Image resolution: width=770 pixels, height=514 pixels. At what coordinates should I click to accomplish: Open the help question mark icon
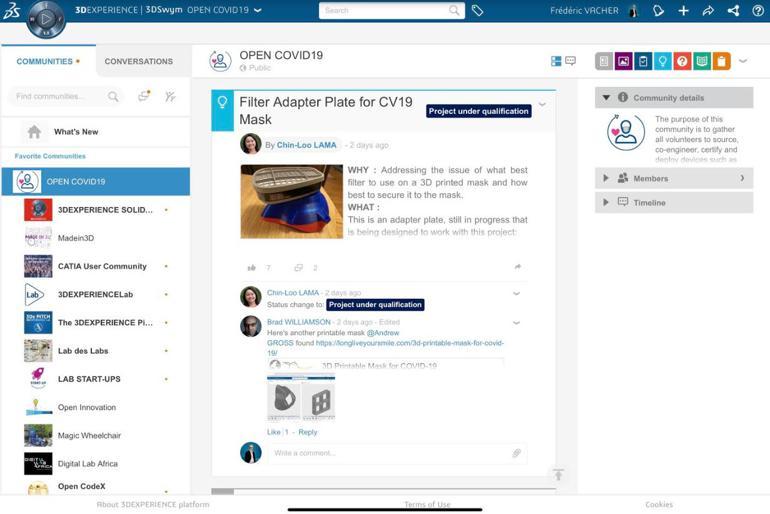pyautogui.click(x=758, y=10)
